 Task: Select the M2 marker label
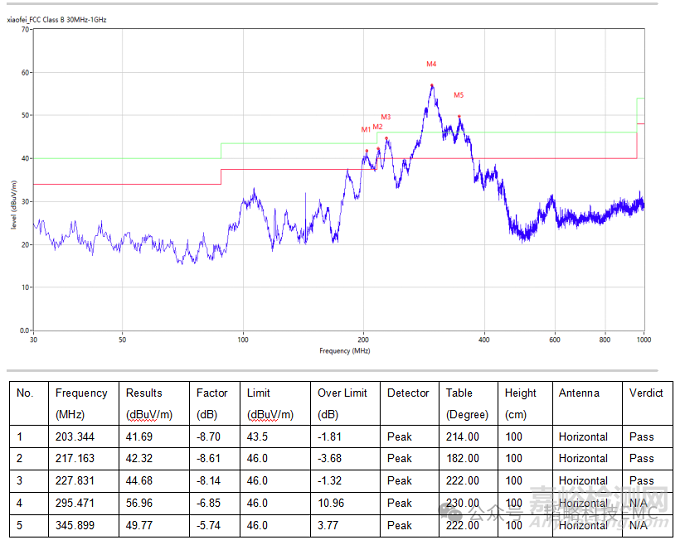pyautogui.click(x=377, y=127)
